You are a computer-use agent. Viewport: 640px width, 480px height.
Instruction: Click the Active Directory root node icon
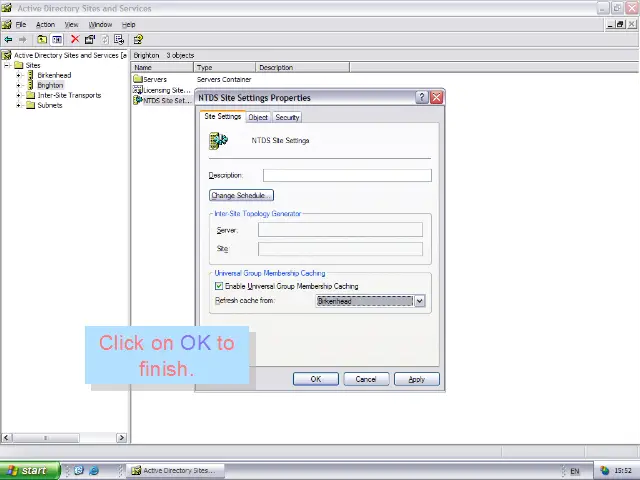[7, 55]
